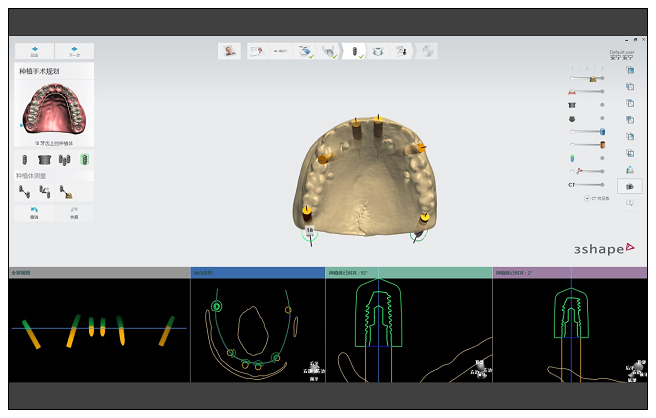The width and height of the screenshot is (656, 418).
Task: Select the multiple implants icon
Action: [64, 159]
